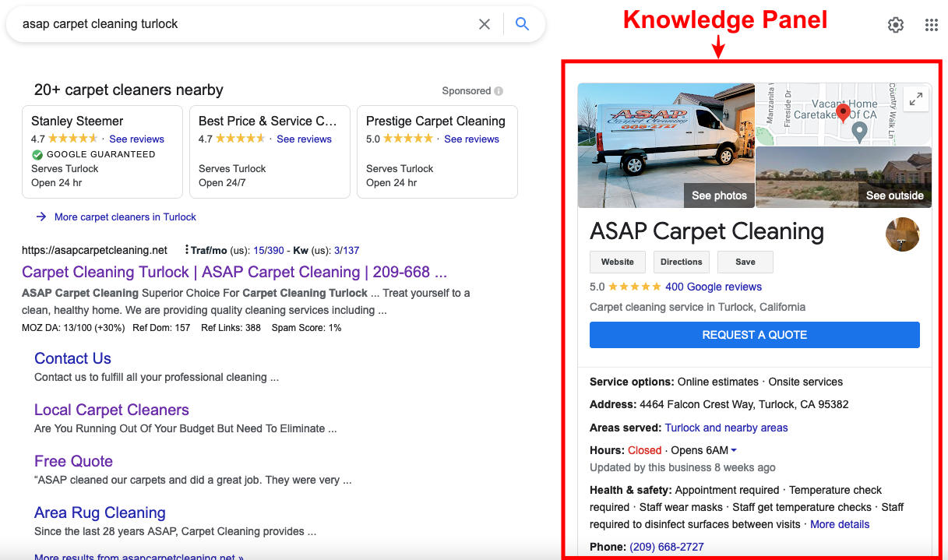Open the Local Carpet Cleaners sitelink

click(x=111, y=410)
